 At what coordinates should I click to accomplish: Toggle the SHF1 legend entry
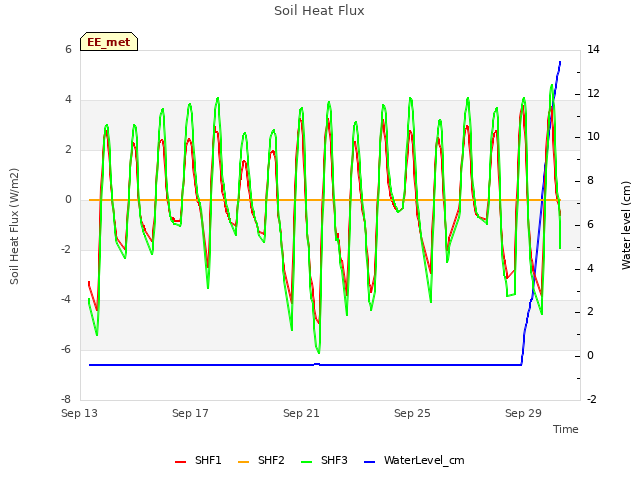[198, 460]
